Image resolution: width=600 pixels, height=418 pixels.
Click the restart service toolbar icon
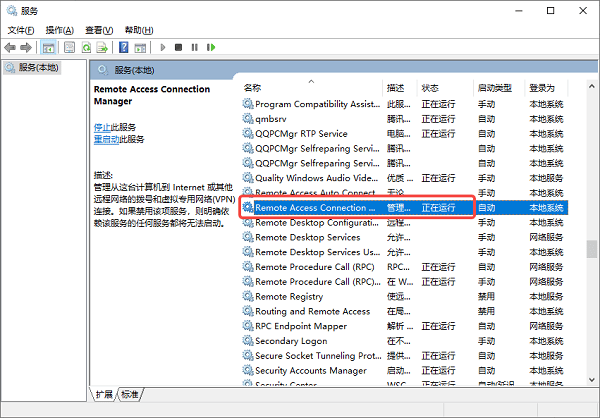pyautogui.click(x=211, y=47)
